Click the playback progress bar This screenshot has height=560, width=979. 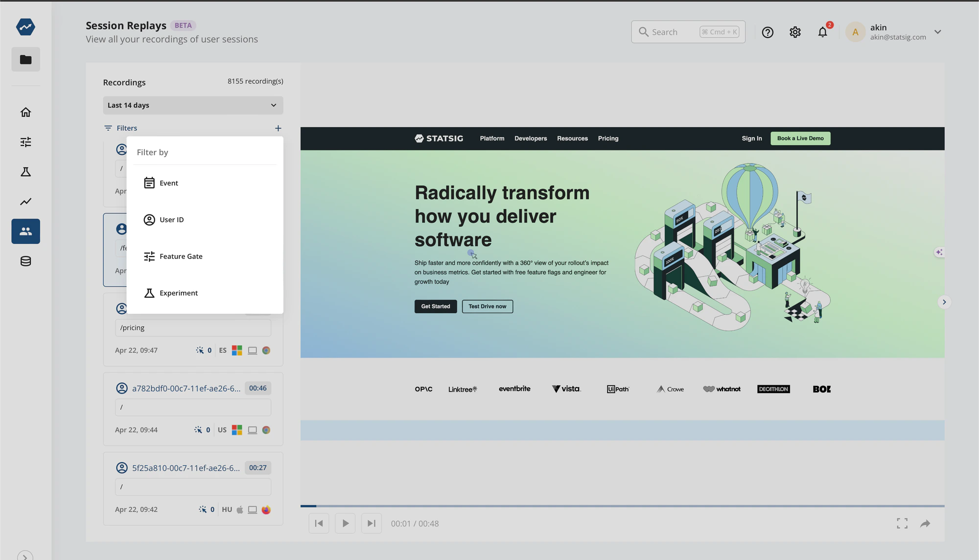[x=622, y=506]
